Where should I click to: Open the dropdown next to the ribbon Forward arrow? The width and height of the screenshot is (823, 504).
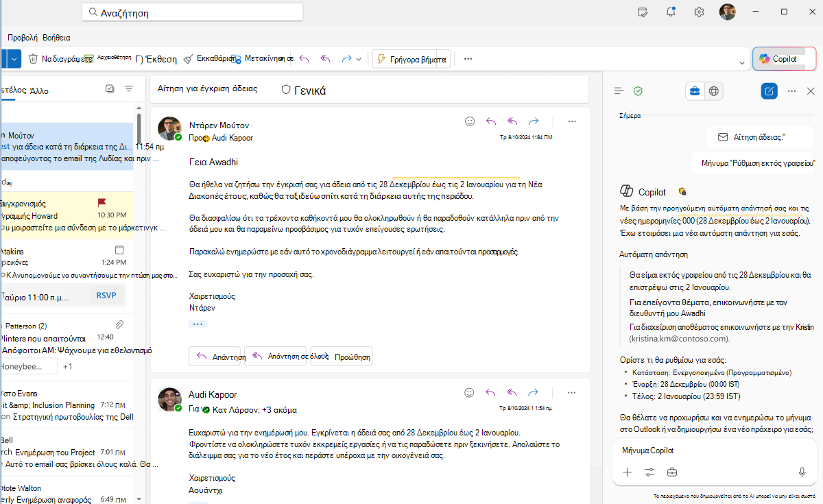click(x=359, y=60)
